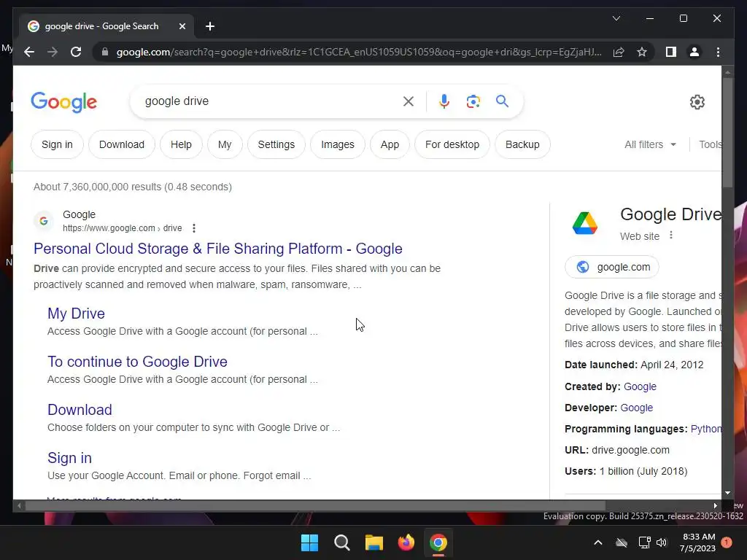Open the three-dot menu beside google.com › drive

pos(194,228)
